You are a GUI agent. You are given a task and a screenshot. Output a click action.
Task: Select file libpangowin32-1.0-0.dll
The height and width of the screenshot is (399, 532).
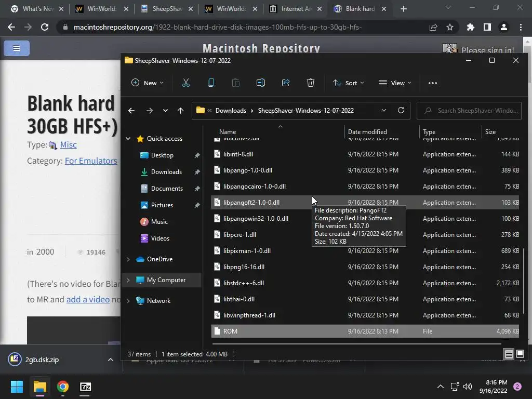point(365,219)
